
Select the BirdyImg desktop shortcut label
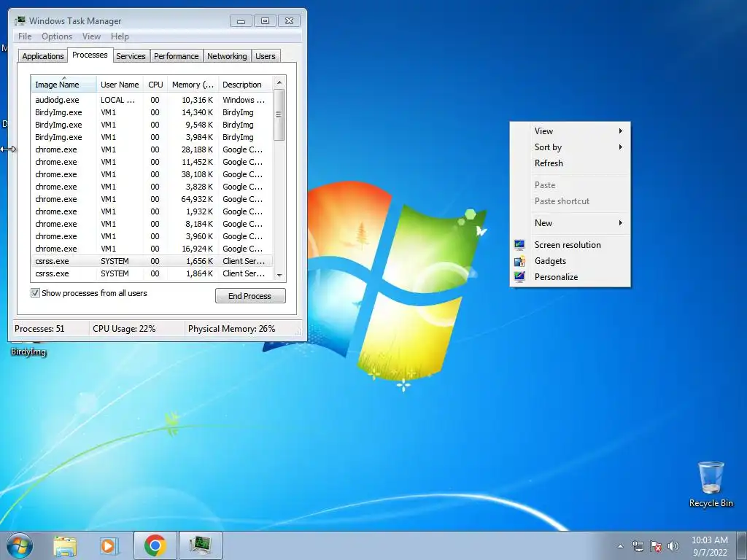tap(28, 352)
